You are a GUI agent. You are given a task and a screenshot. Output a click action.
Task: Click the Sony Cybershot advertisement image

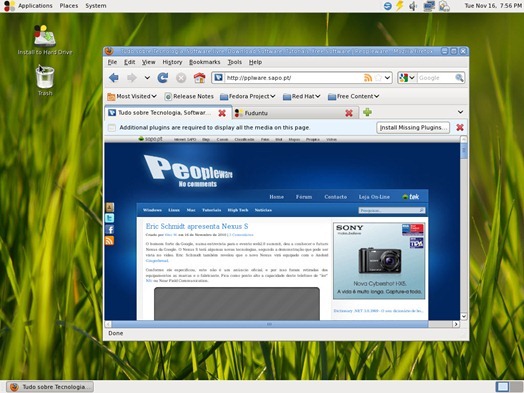pyautogui.click(x=379, y=261)
